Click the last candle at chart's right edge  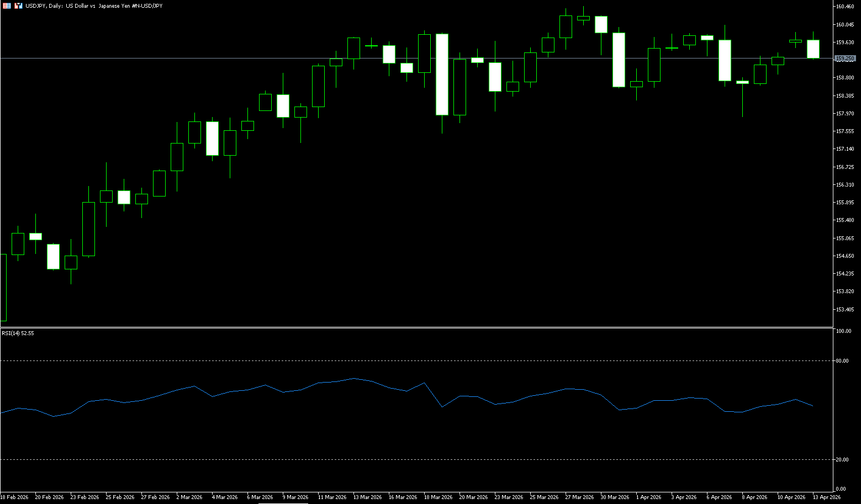pos(813,49)
